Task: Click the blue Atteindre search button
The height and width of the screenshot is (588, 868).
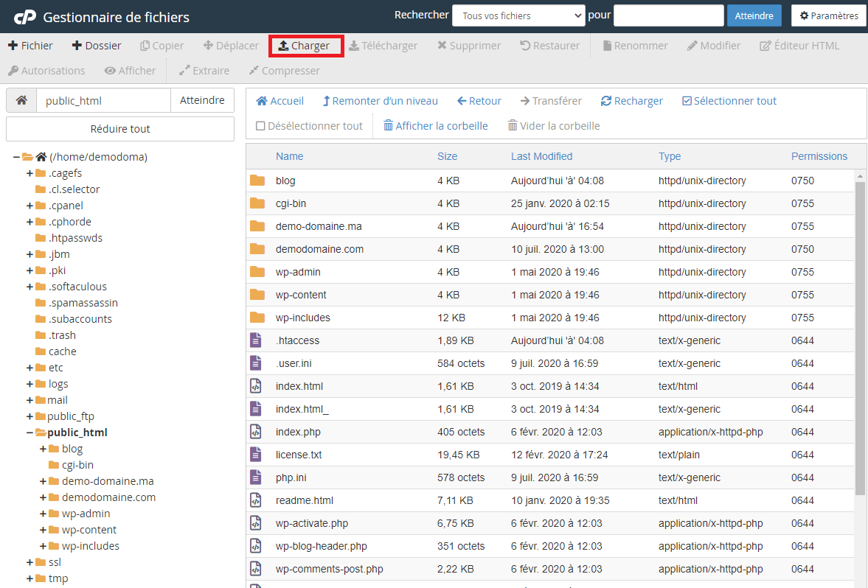Action: (754, 15)
